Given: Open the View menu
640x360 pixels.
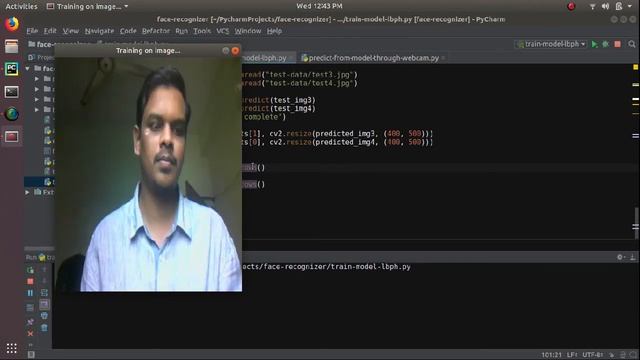Looking at the screenshot, I should [x=71, y=31].
